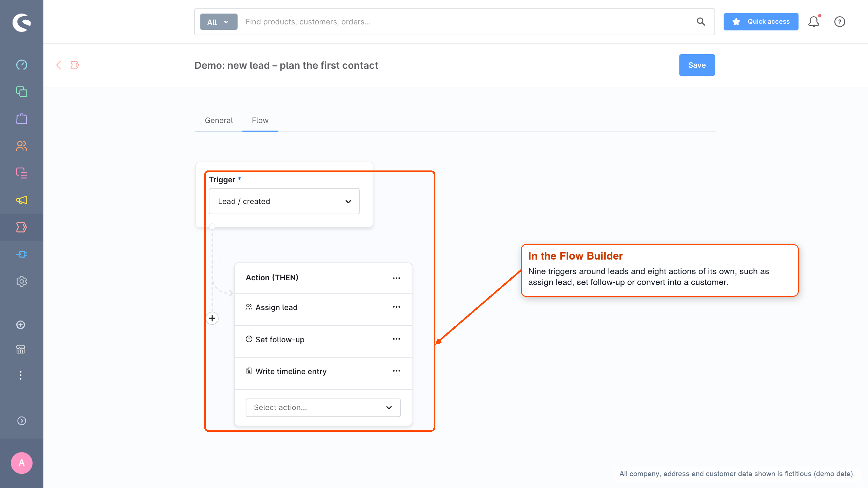This screenshot has width=868, height=488.
Task: Open the notifications bell
Action: pos(814,22)
